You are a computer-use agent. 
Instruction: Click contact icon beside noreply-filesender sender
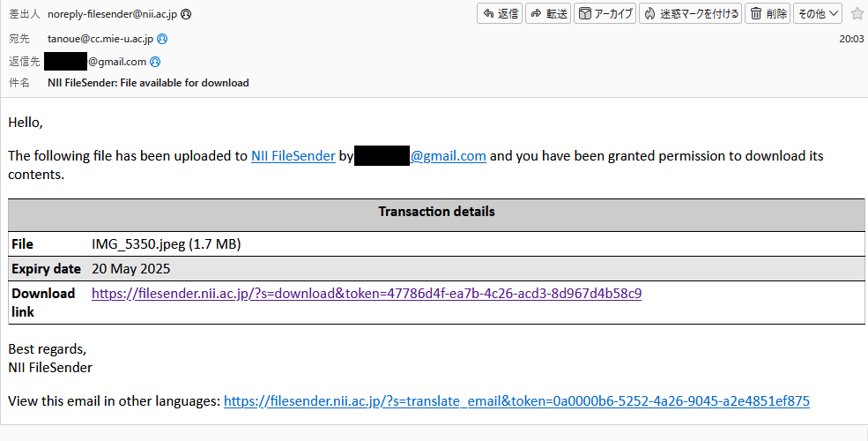pyautogui.click(x=187, y=14)
